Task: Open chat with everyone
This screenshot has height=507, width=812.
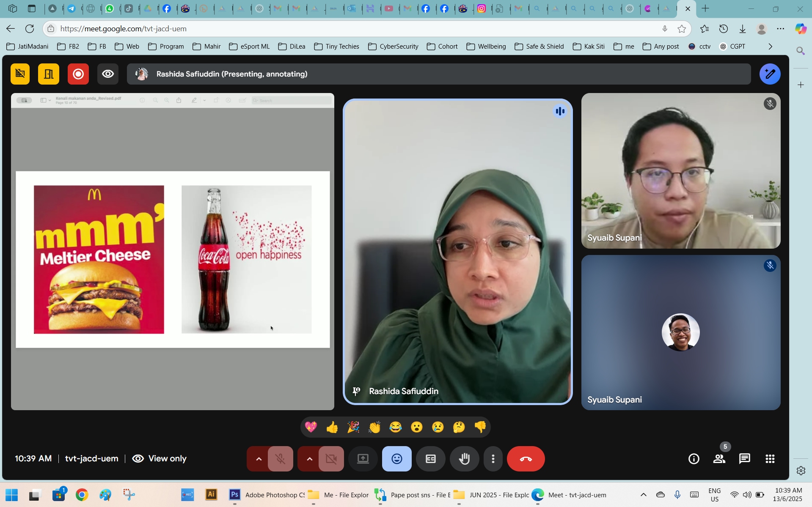Action: pos(744,459)
